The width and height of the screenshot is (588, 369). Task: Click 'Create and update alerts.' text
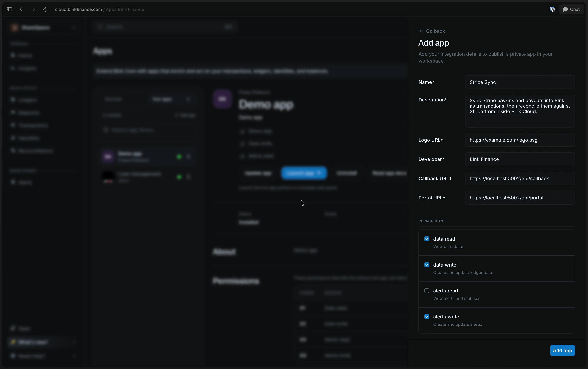point(458,325)
